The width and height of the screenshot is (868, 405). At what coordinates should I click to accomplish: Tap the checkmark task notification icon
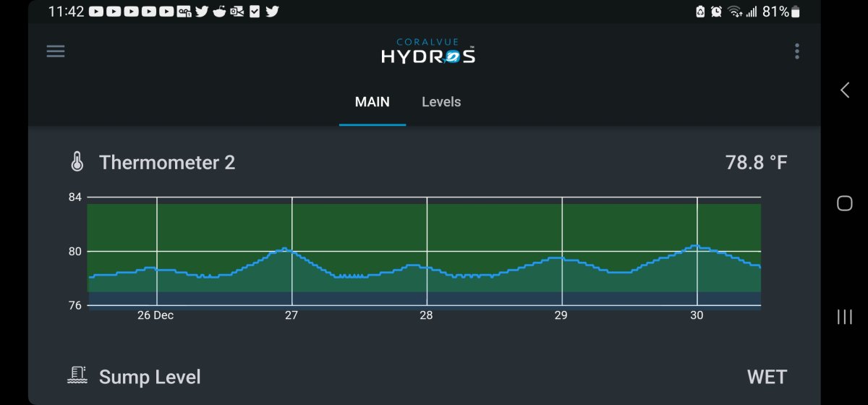click(254, 12)
